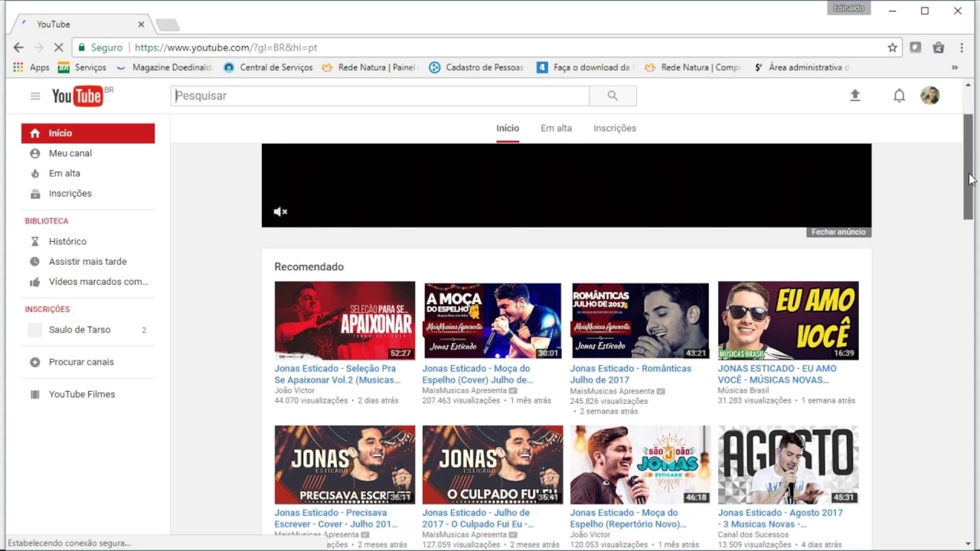Click the Apps grid icon in bookmarks bar
Screen dimensions: 980x551
pyautogui.click(x=18, y=67)
